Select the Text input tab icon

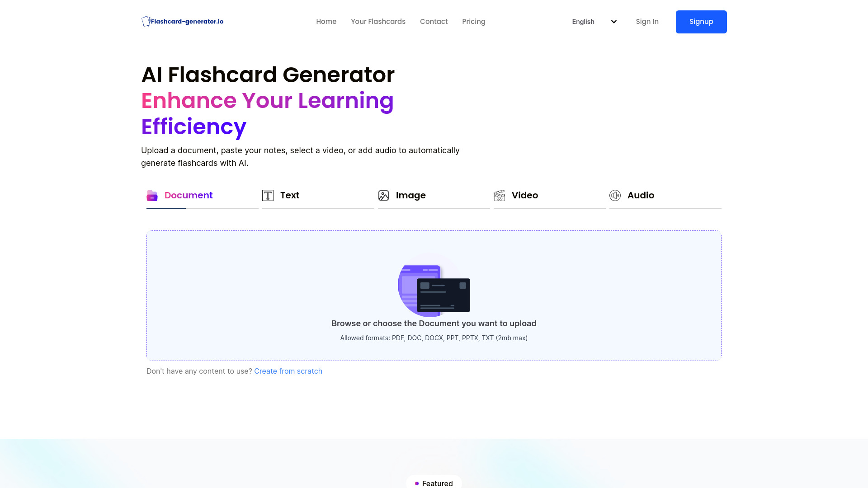coord(268,195)
